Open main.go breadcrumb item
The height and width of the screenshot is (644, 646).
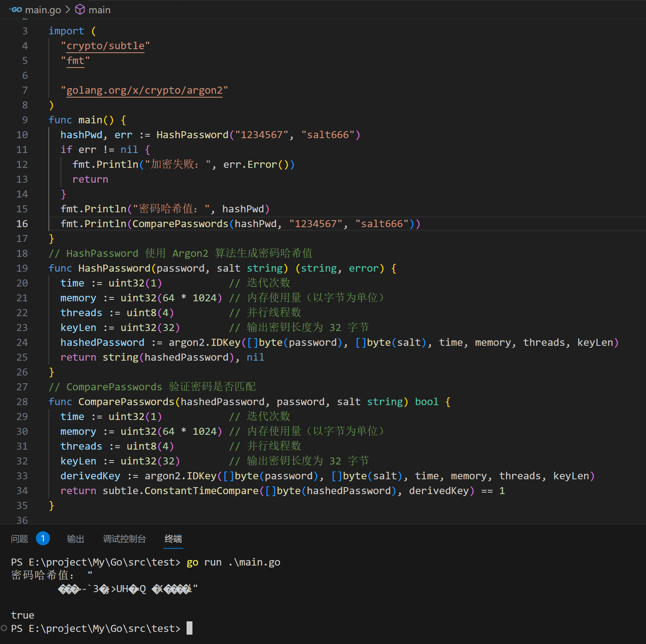point(43,10)
